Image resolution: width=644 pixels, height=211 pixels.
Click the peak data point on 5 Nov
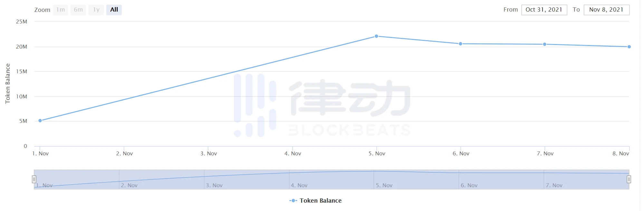pos(376,36)
